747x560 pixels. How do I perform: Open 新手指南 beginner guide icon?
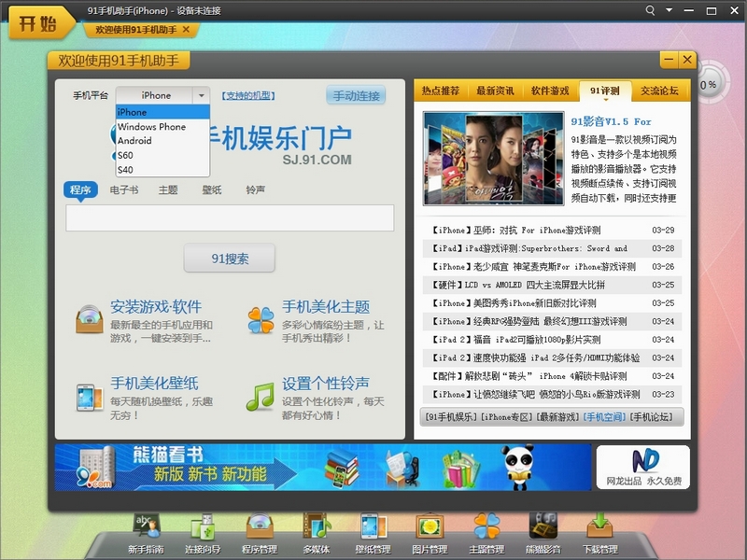(x=146, y=529)
